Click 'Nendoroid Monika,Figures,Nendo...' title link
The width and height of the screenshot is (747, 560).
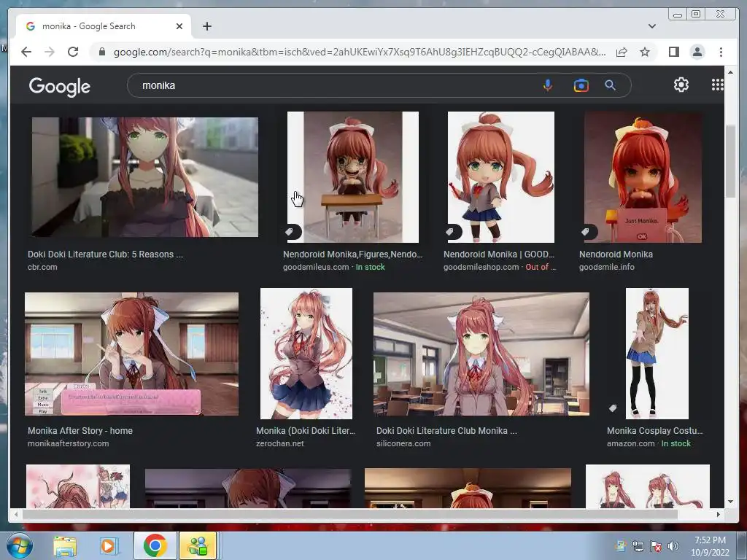pyautogui.click(x=352, y=254)
